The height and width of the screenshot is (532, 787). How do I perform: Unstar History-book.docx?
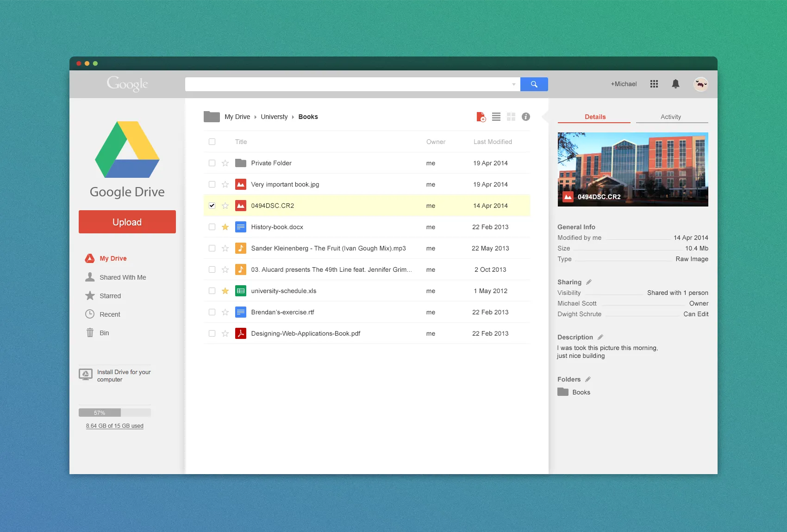(x=225, y=227)
